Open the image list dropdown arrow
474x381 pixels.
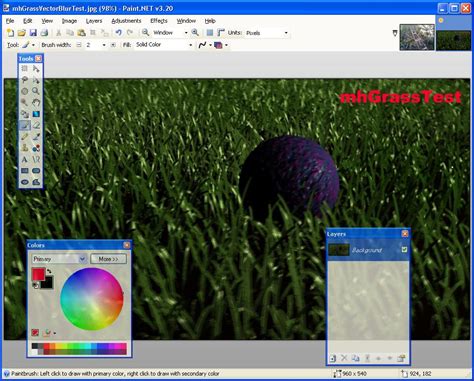(x=395, y=33)
